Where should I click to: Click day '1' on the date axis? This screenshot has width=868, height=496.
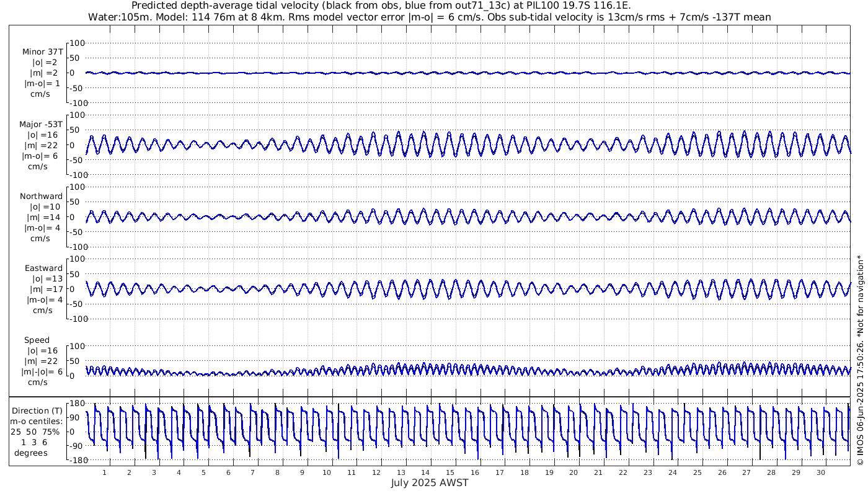click(104, 472)
